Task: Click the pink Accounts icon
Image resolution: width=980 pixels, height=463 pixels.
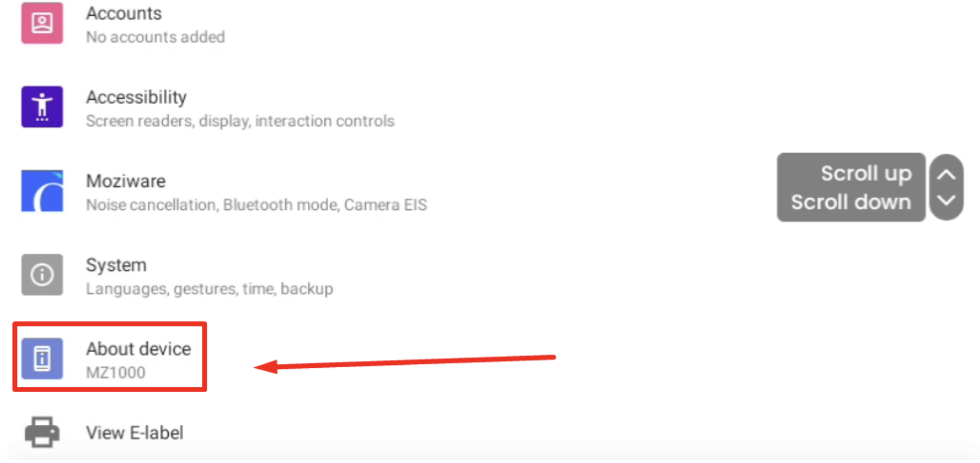Action: point(42,23)
